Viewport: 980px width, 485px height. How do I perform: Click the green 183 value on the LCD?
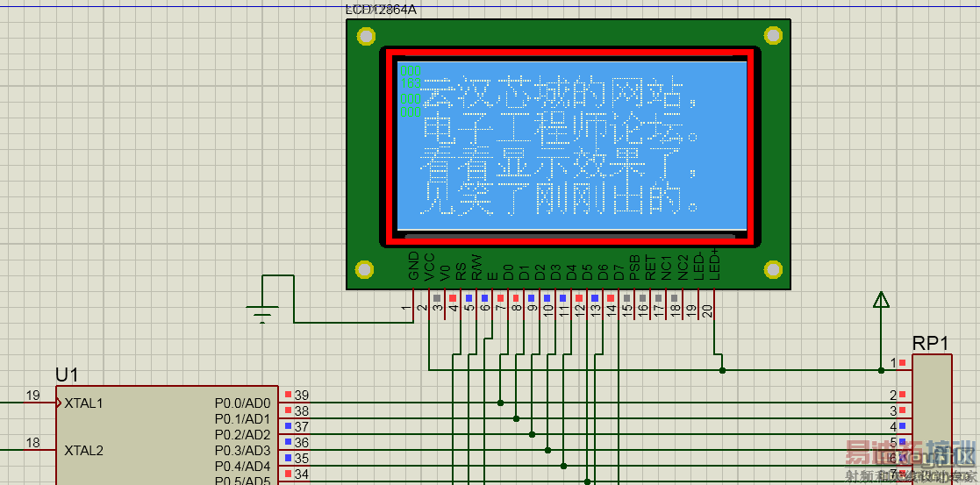[411, 83]
